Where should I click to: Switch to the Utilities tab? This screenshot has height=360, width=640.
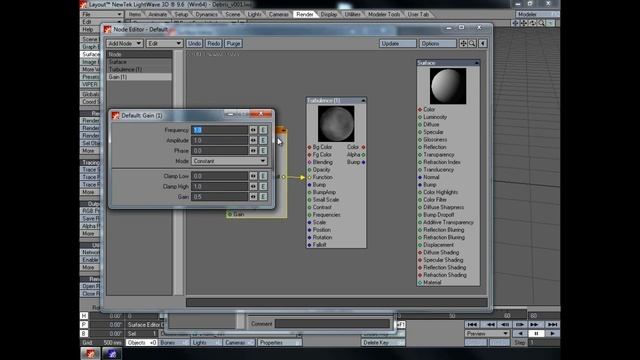(x=352, y=14)
